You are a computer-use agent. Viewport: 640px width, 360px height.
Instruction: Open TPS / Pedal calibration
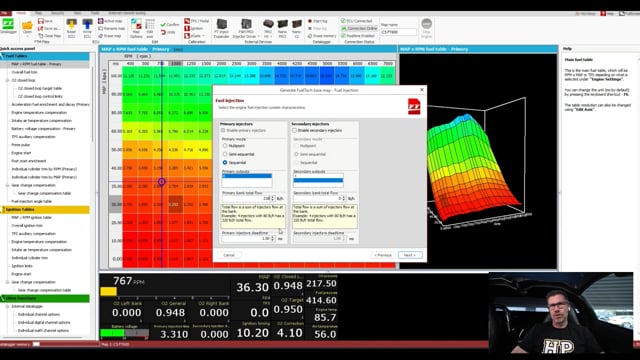pos(197,21)
